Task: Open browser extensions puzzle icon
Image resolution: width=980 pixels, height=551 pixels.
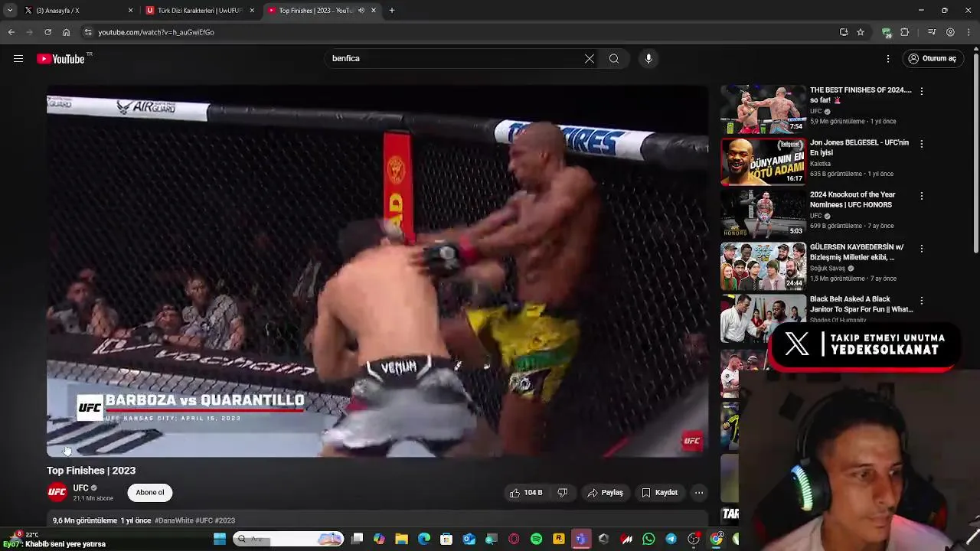Action: click(905, 32)
